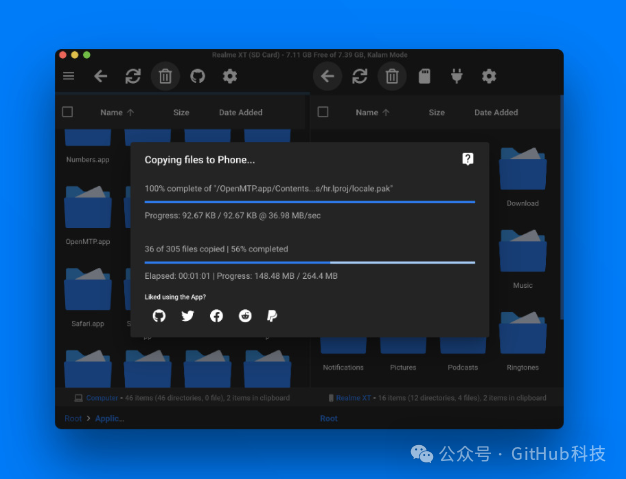
Task: Click the 'Elapsed: 00:01:01' progress text
Action: click(177, 276)
